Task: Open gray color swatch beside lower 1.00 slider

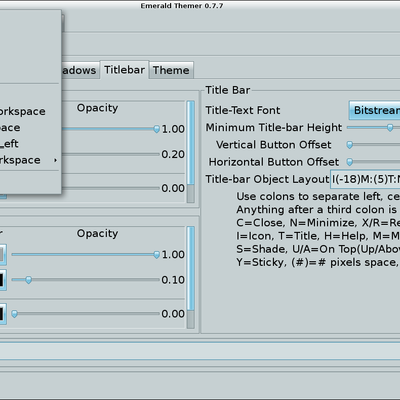Action: (2, 255)
